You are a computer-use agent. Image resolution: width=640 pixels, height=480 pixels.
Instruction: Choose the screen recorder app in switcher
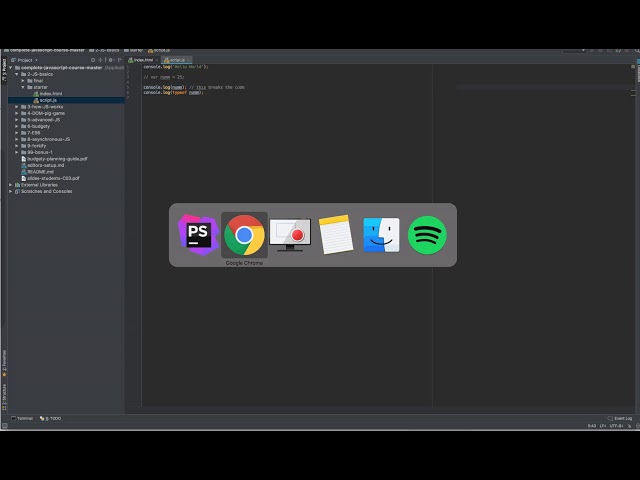(290, 235)
